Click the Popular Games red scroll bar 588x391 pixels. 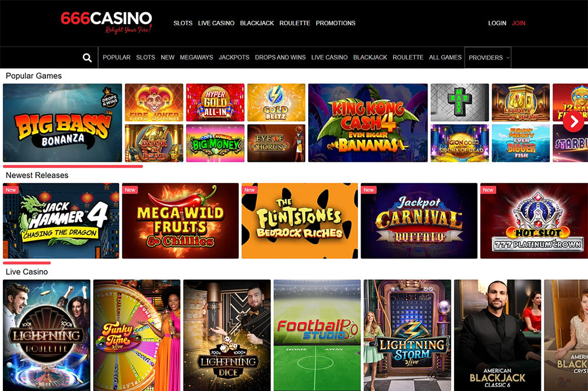pos(73,166)
